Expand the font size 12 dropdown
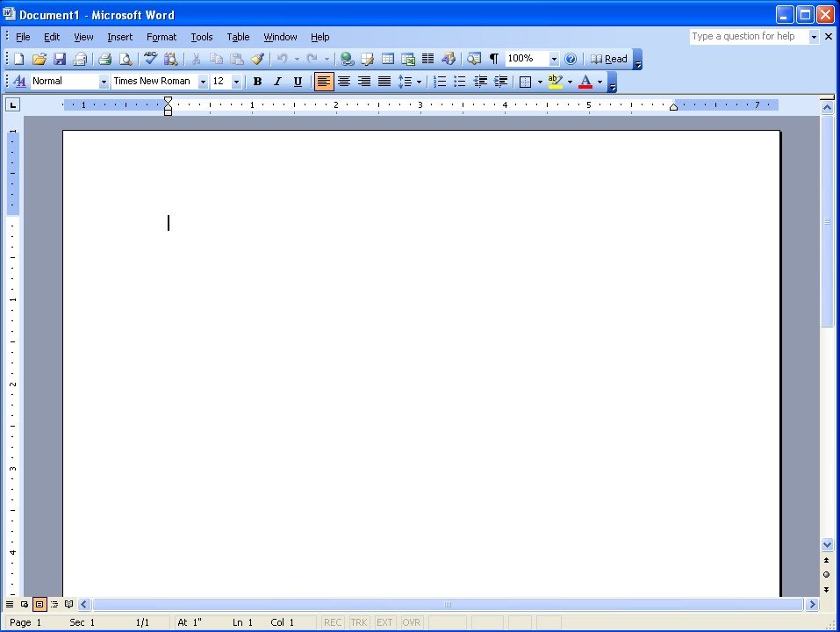The height and width of the screenshot is (632, 840). click(236, 82)
